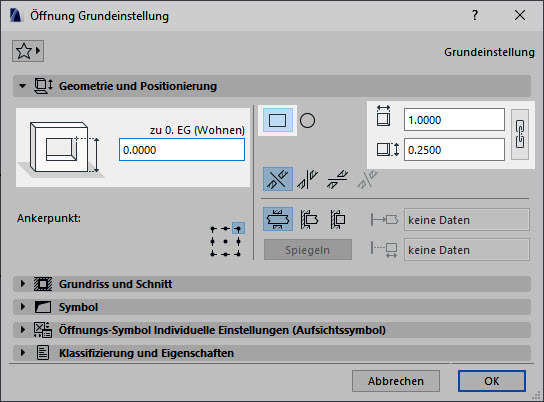Select the rectangular opening shape
The height and width of the screenshot is (402, 544).
tap(278, 120)
